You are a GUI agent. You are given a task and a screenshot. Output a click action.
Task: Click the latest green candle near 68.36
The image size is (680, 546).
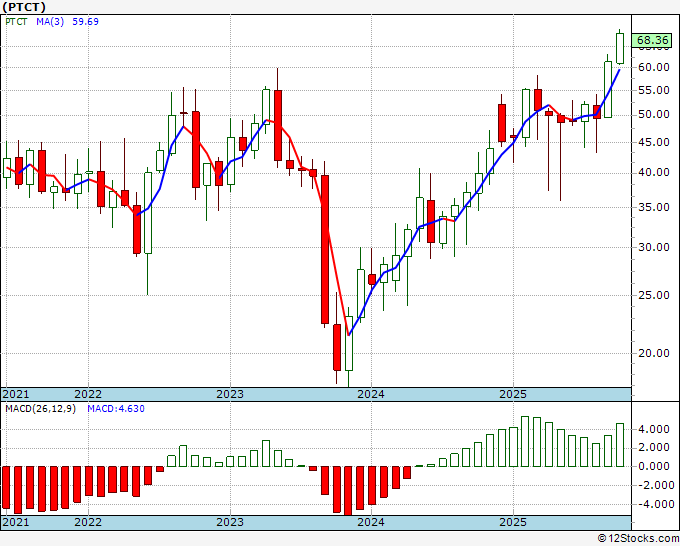click(x=620, y=49)
